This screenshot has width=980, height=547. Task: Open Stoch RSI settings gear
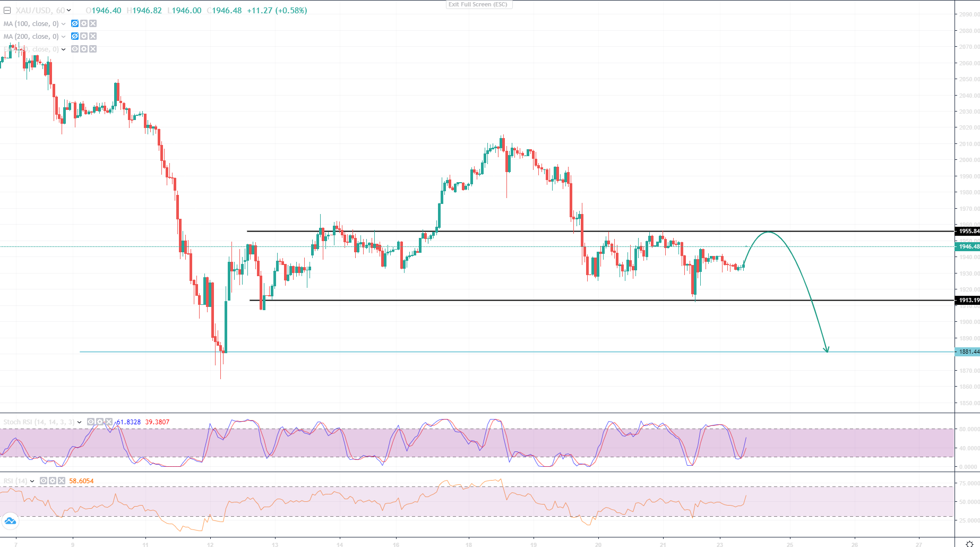point(100,422)
